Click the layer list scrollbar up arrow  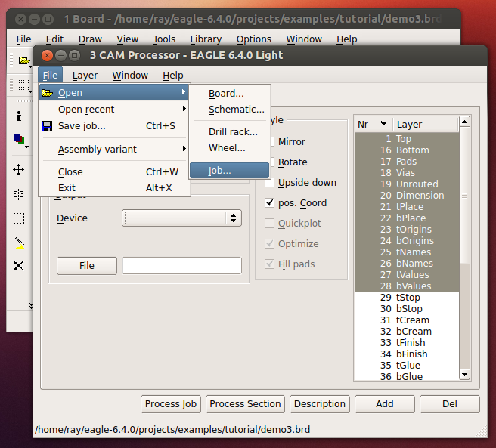[x=464, y=122]
